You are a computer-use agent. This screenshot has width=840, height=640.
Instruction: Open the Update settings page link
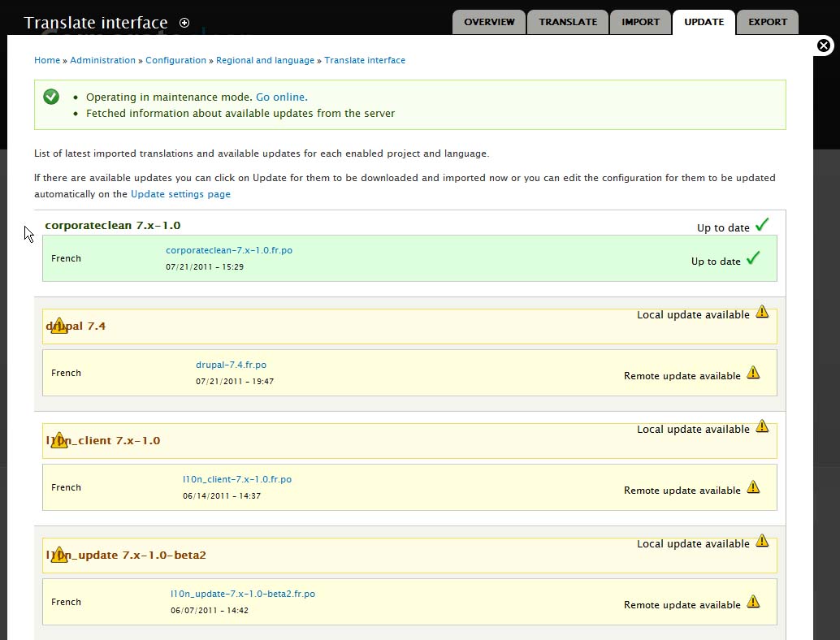[180, 194]
